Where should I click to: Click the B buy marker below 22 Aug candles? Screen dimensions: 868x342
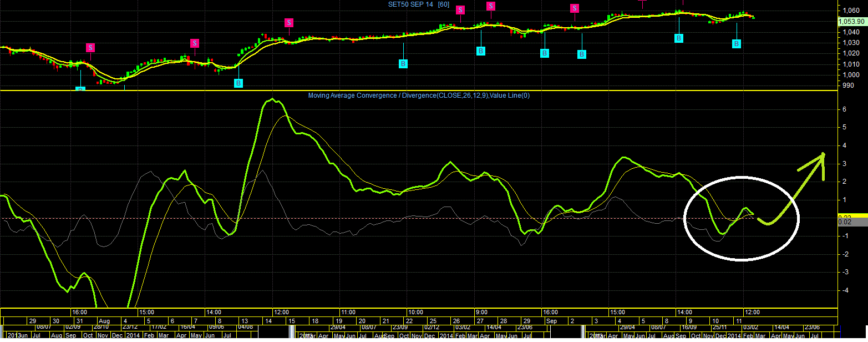coord(403,63)
